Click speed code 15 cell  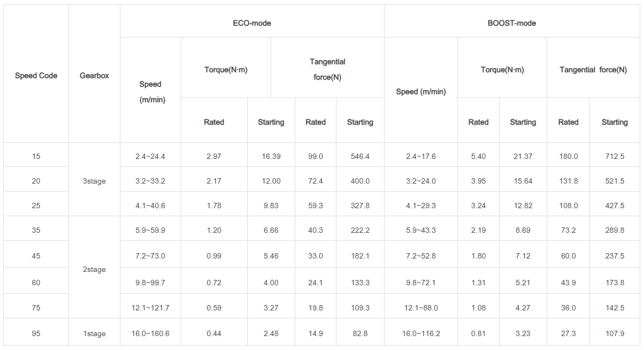36,156
